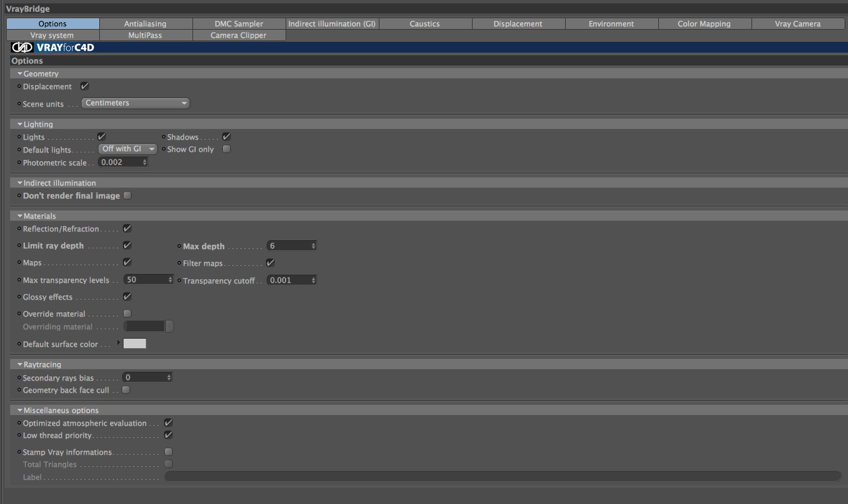848x504 pixels.
Task: Open the Vray system tab
Action: pos(53,35)
